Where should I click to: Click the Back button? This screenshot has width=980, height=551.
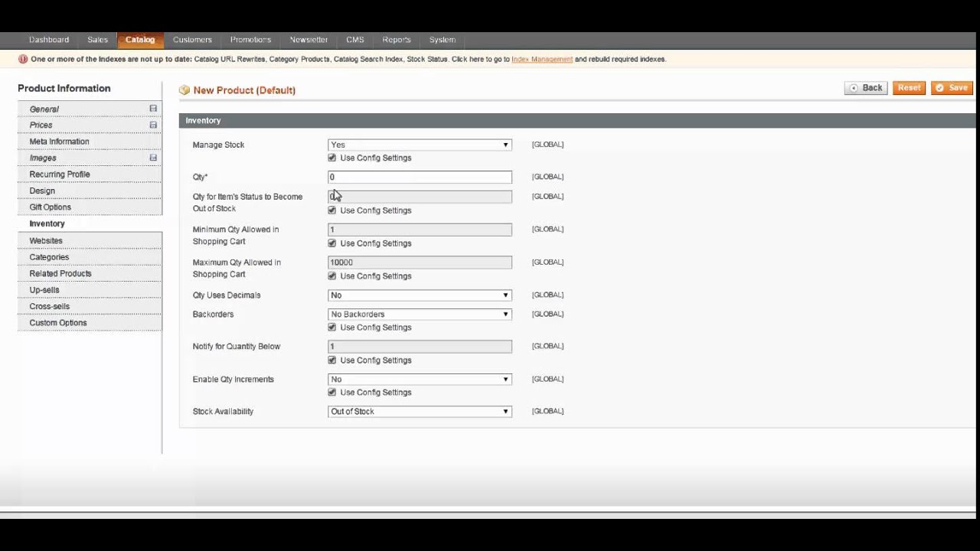866,88
